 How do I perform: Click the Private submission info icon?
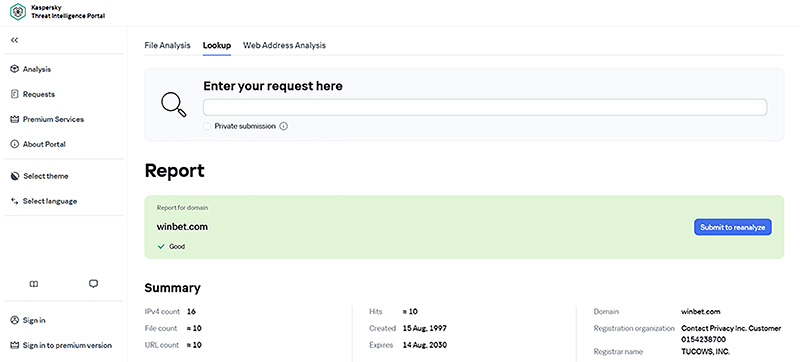pyautogui.click(x=284, y=126)
